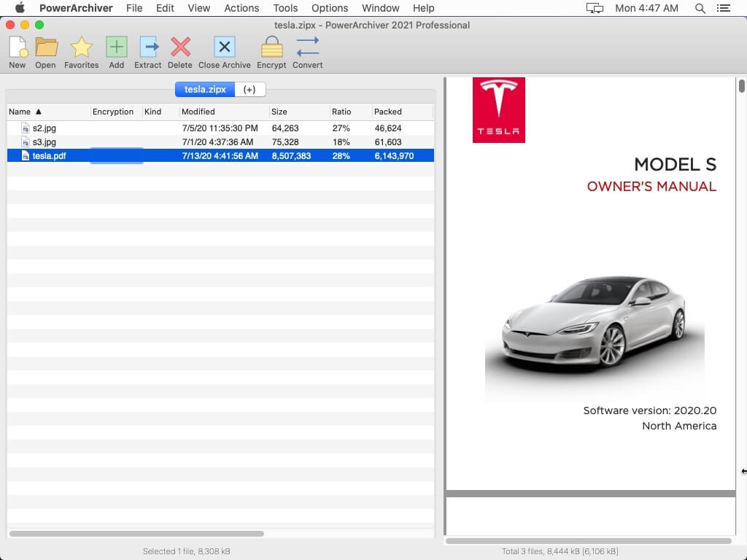Click modified date 7/1/20 4:37:36 AM
This screenshot has width=747, height=560.
(x=217, y=142)
